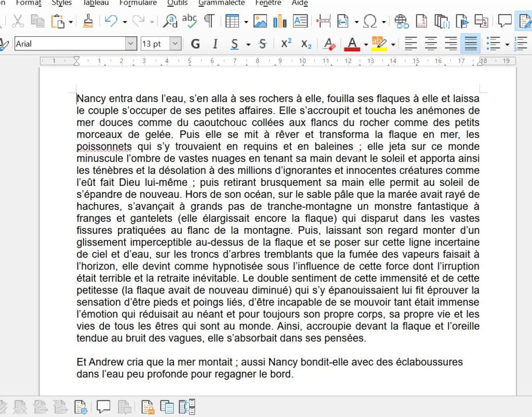
Task: Merge documents using bottom toolbar icon
Action: pyautogui.click(x=187, y=407)
